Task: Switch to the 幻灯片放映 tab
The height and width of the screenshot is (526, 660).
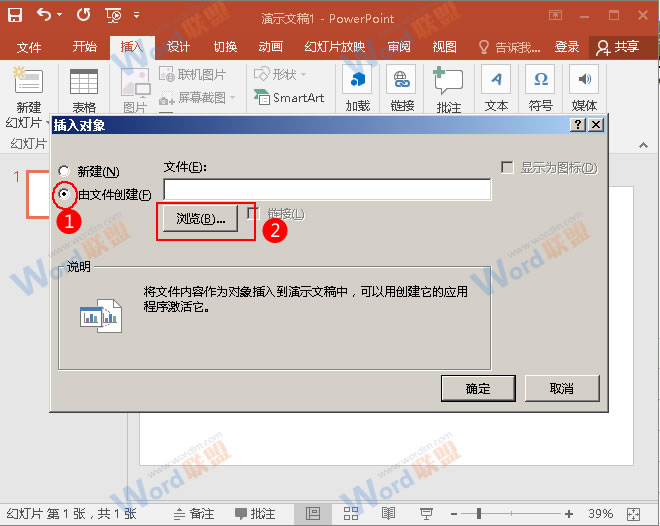Action: tap(334, 47)
